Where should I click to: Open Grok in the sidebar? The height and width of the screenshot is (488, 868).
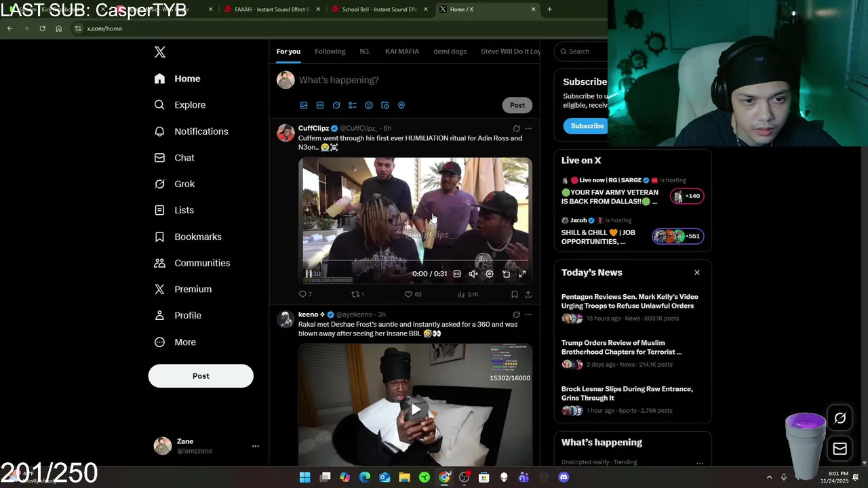point(174,184)
